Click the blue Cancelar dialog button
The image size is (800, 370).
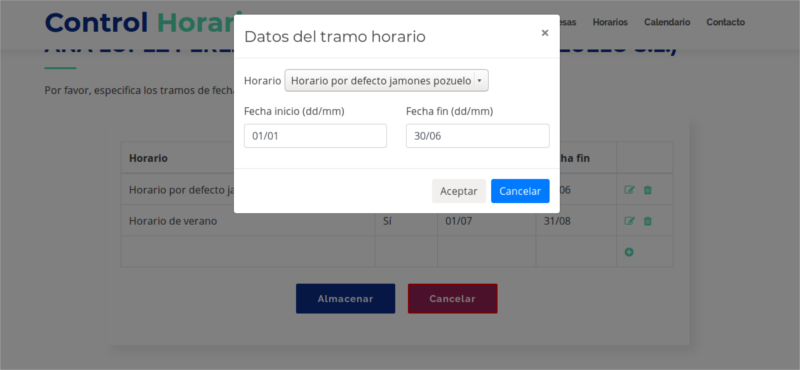point(520,191)
